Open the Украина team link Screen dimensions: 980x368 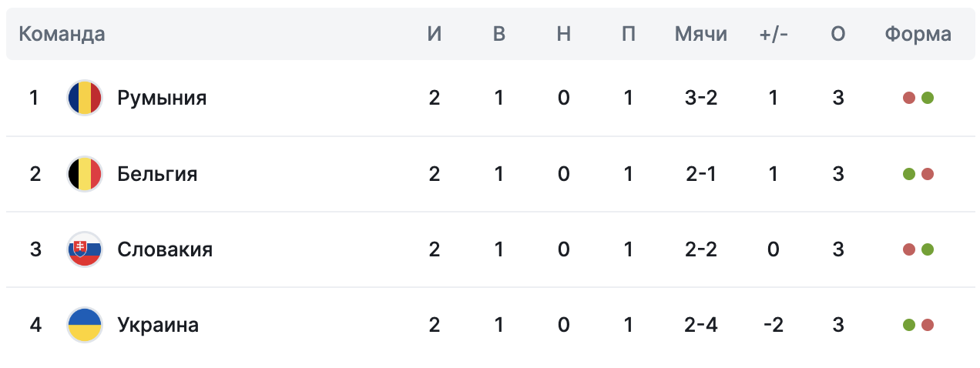point(158,325)
